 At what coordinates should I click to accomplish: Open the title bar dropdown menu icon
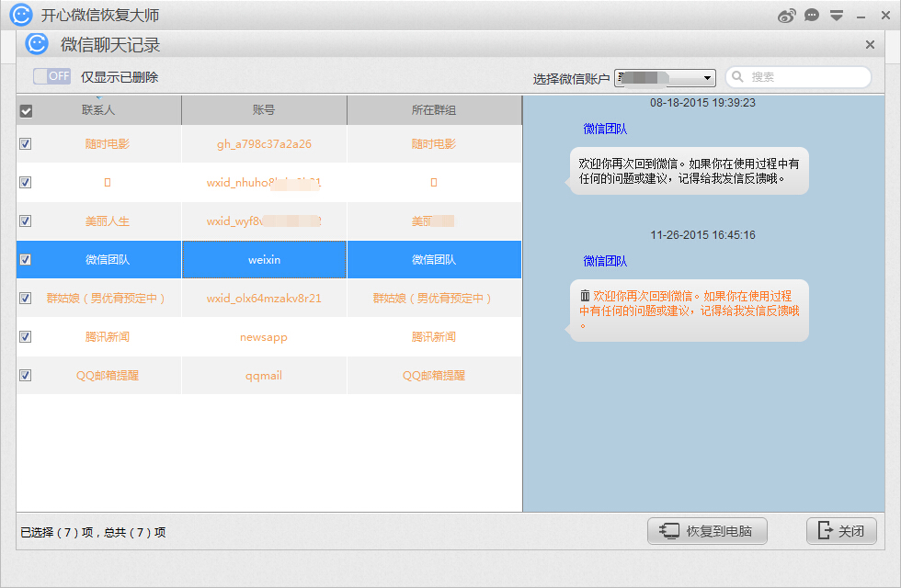(x=837, y=16)
